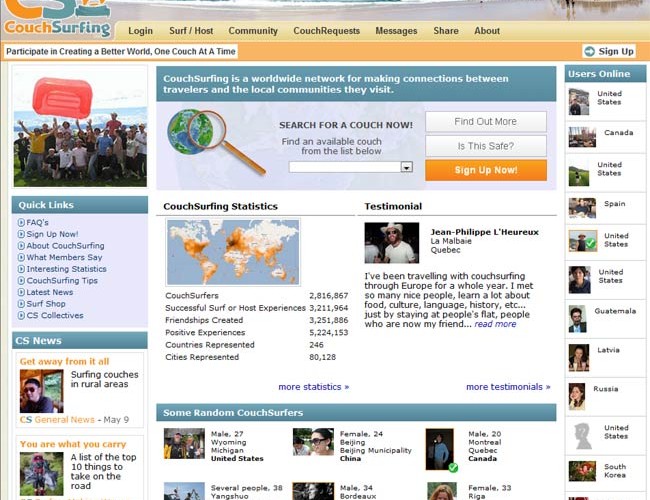
Task: Open photo of Female, 24 Beijing surfer
Action: point(313,442)
